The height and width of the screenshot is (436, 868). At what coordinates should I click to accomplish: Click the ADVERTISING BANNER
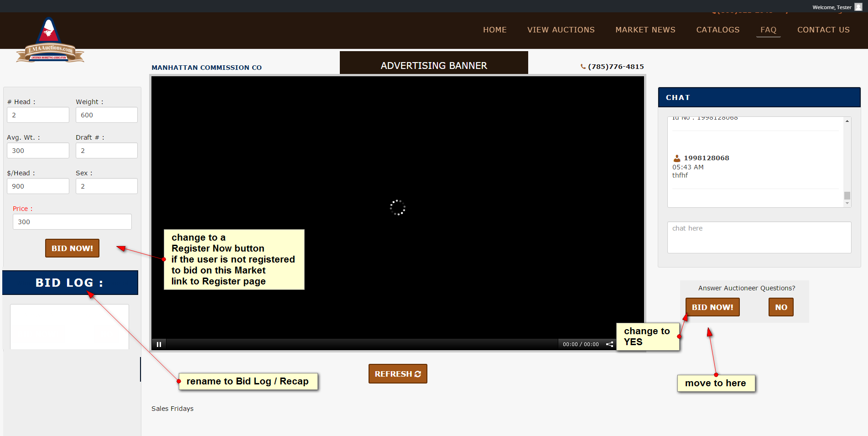pyautogui.click(x=434, y=63)
